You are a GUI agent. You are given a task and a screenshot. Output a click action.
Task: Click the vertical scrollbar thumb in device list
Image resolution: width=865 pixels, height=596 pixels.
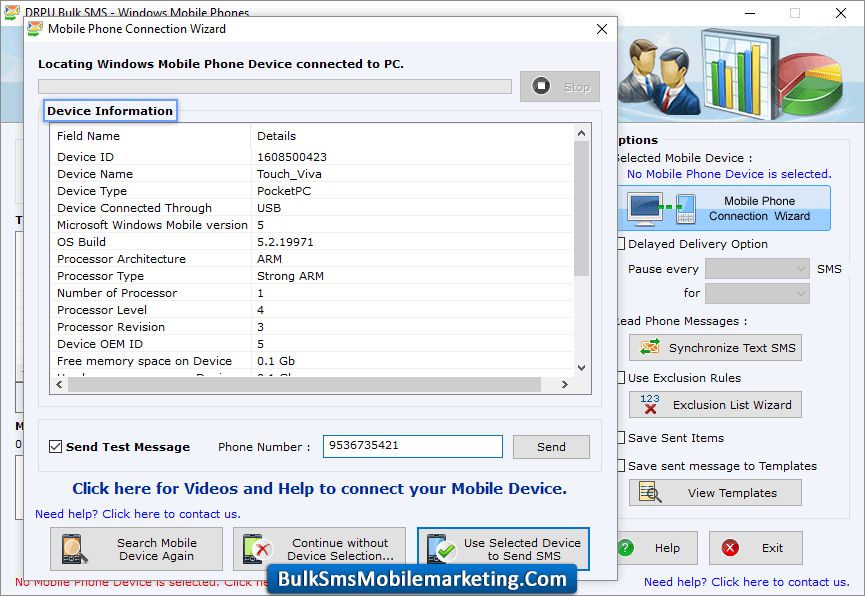(x=581, y=209)
